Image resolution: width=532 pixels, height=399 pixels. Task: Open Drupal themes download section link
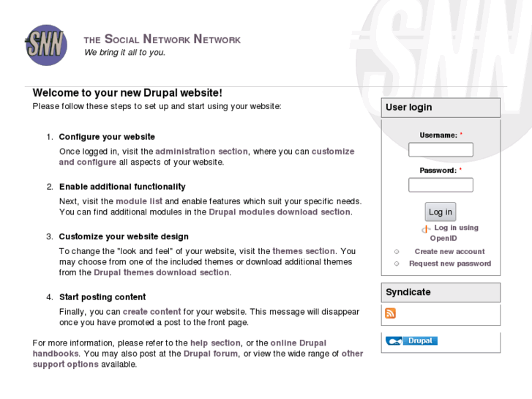[x=162, y=273]
